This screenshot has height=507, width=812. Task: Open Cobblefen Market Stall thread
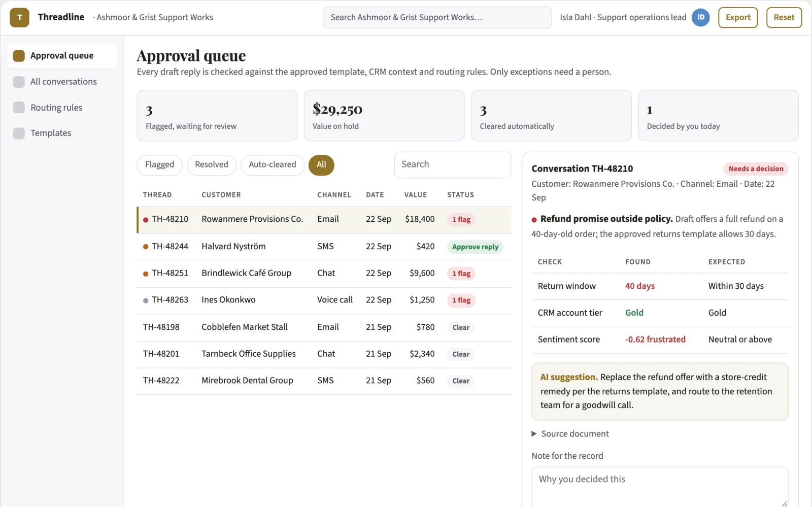(324, 327)
